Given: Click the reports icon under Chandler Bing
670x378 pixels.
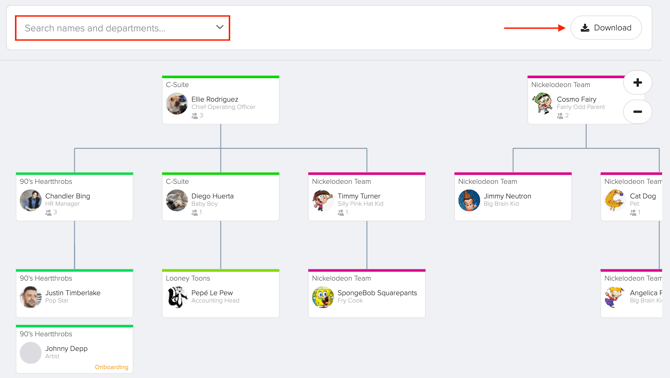Looking at the screenshot, I should click(48, 212).
